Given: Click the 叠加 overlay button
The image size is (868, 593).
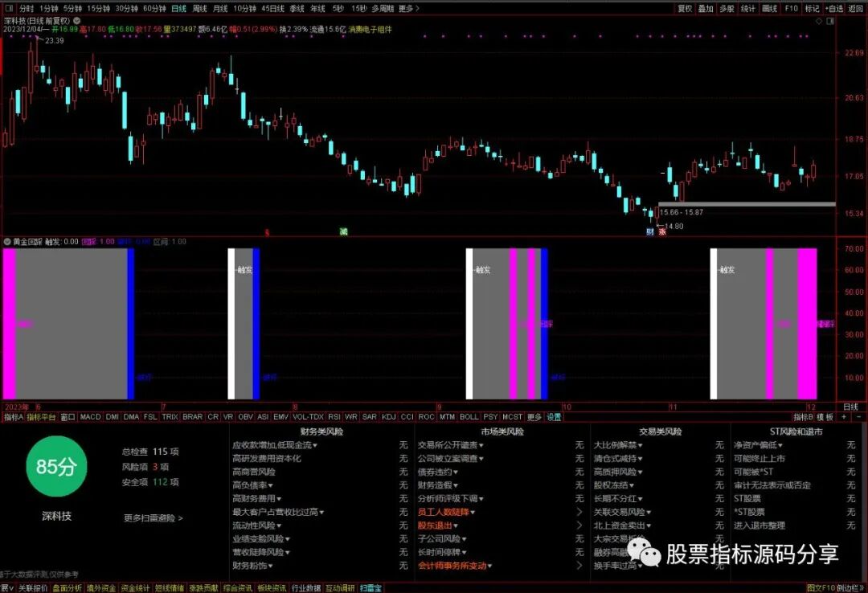Looking at the screenshot, I should pos(706,8).
